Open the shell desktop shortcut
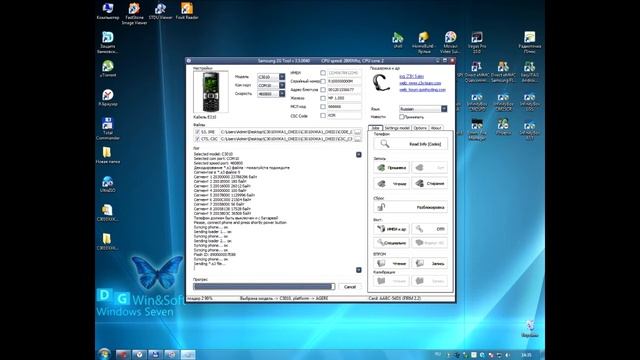640x360 pixels. pyautogui.click(x=398, y=40)
